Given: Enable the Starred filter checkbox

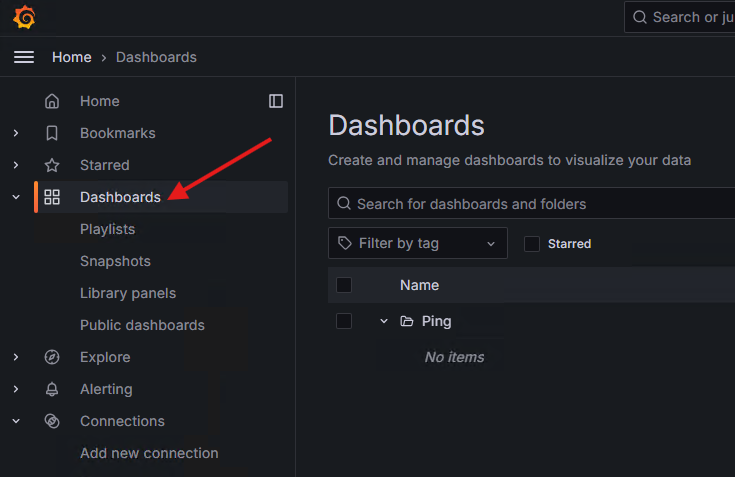Looking at the screenshot, I should (x=532, y=243).
